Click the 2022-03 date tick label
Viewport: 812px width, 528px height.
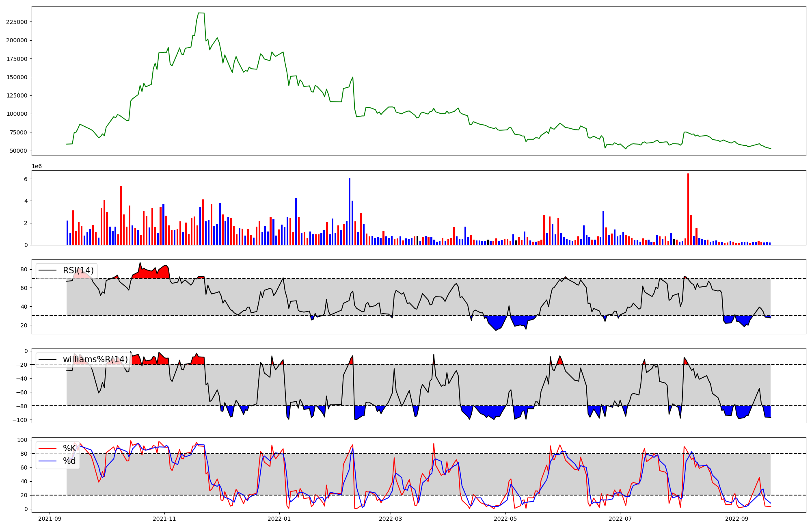click(x=390, y=519)
